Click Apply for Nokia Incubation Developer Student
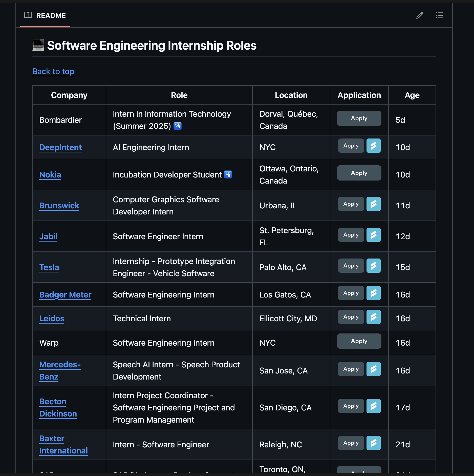Image resolution: width=474 pixels, height=476 pixels. (x=359, y=173)
